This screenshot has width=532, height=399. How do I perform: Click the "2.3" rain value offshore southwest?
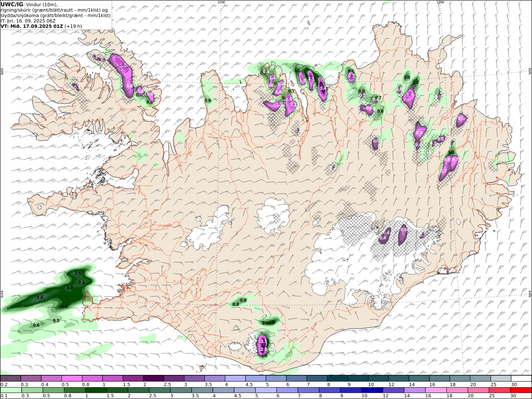click(x=81, y=283)
